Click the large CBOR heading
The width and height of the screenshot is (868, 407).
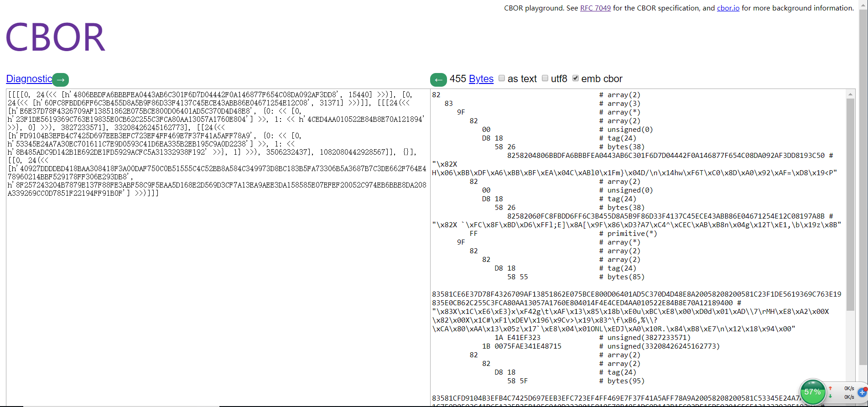coord(55,37)
